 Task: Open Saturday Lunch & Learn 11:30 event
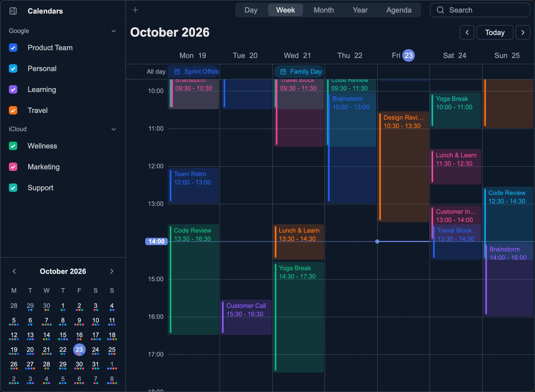[456, 166]
